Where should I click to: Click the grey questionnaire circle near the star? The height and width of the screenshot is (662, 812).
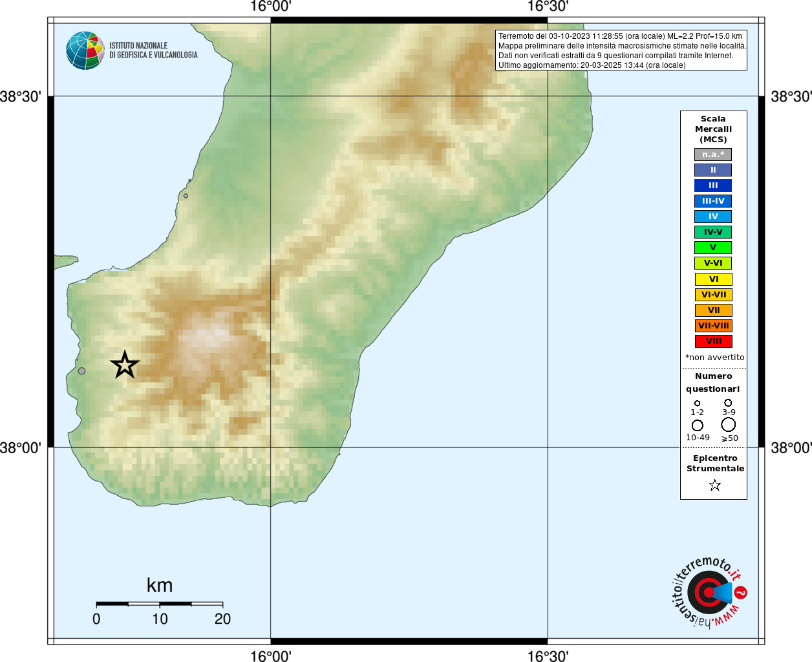[x=81, y=371]
